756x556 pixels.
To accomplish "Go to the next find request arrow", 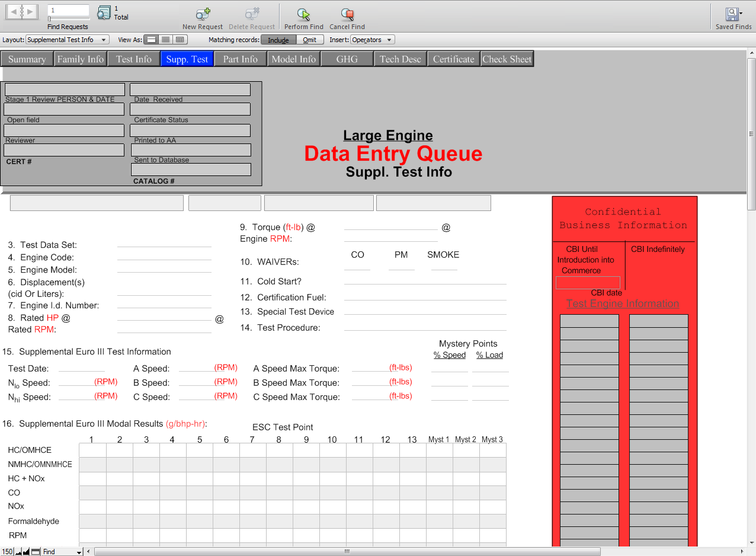I will [x=31, y=11].
